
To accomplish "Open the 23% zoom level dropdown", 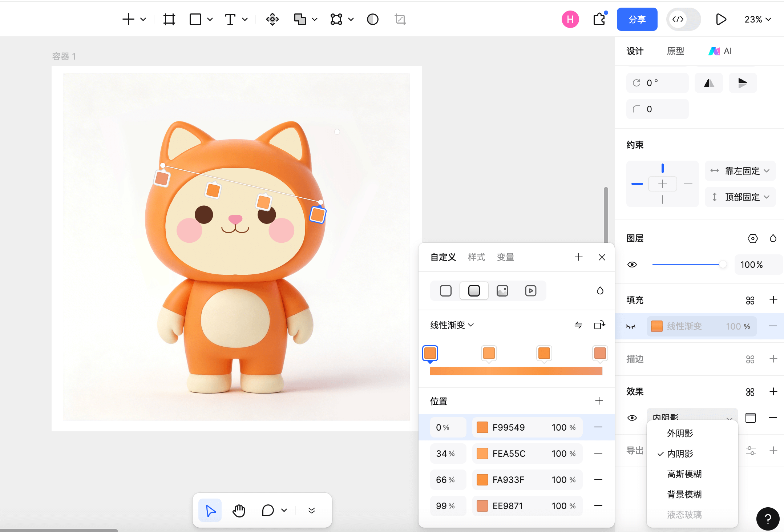I will [x=757, y=19].
